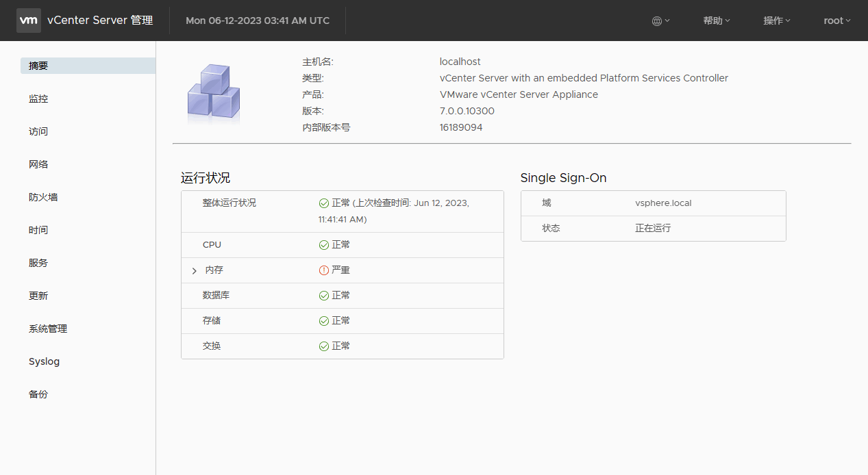Screen dimensions: 868x475
Task: Click the 正在运行 status value
Action: coord(653,229)
